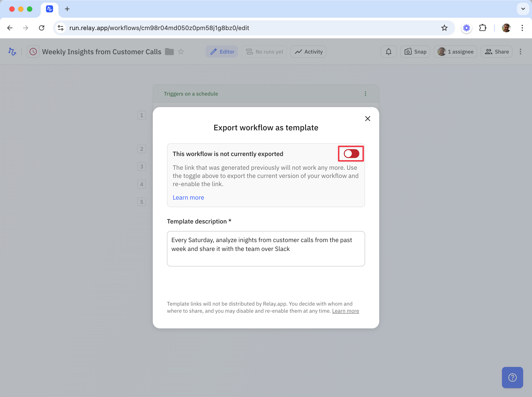The image size is (532, 397).
Task: Open the 1 assignee menu
Action: 455,52
